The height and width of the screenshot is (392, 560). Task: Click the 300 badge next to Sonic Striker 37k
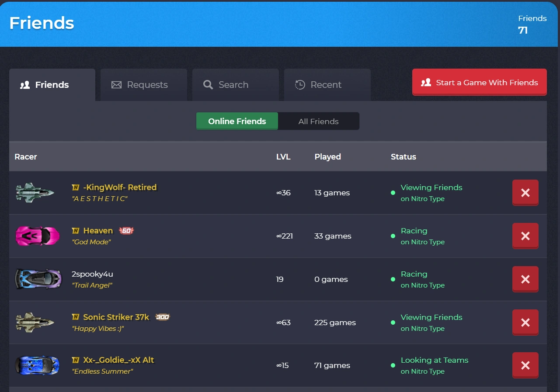coord(163,317)
